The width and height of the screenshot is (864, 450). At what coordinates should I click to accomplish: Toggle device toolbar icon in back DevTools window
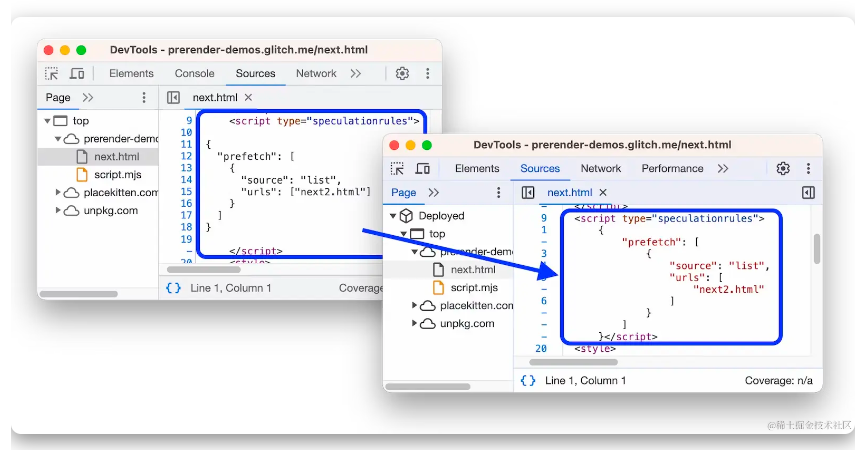click(77, 74)
